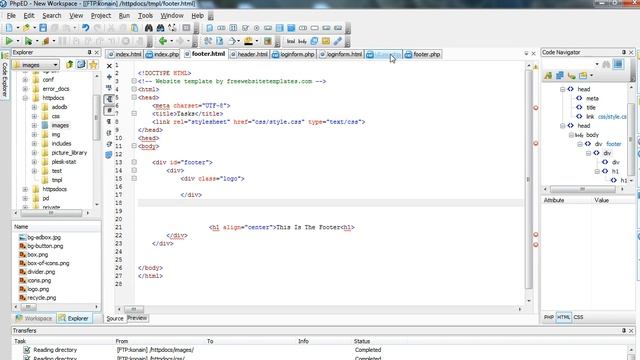The width and height of the screenshot is (640, 360).
Task: Click the Save floppy disk icon
Action: (x=43, y=28)
